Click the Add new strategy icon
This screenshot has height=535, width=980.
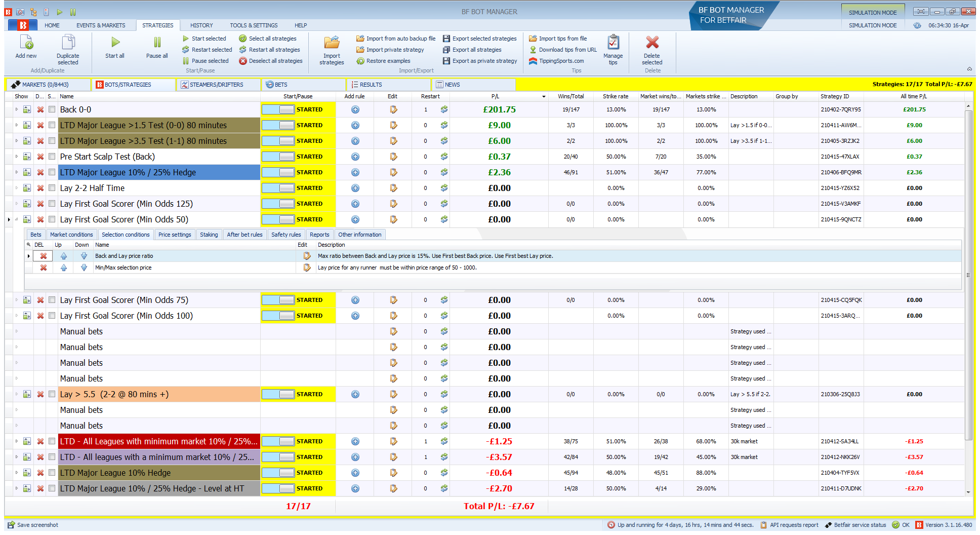pyautogui.click(x=26, y=43)
